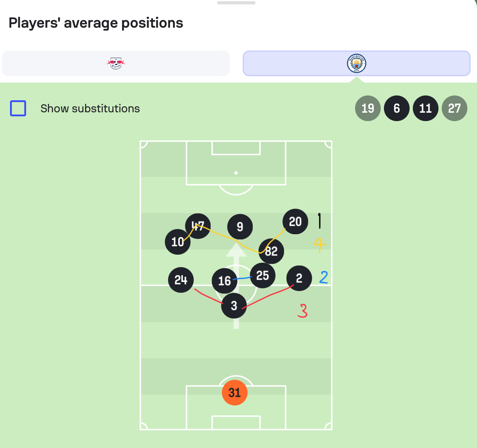The width and height of the screenshot is (477, 448).
Task: Select player marker number 47
Action: click(x=198, y=226)
